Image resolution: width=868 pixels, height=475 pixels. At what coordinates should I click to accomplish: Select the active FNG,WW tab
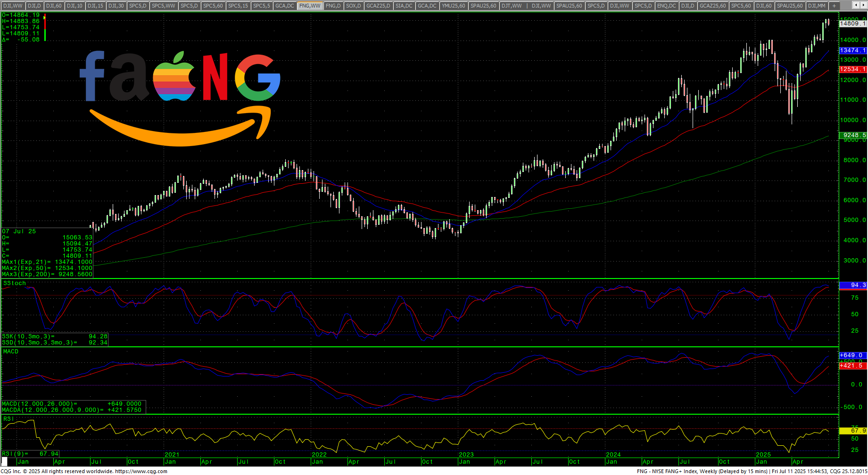pyautogui.click(x=310, y=6)
